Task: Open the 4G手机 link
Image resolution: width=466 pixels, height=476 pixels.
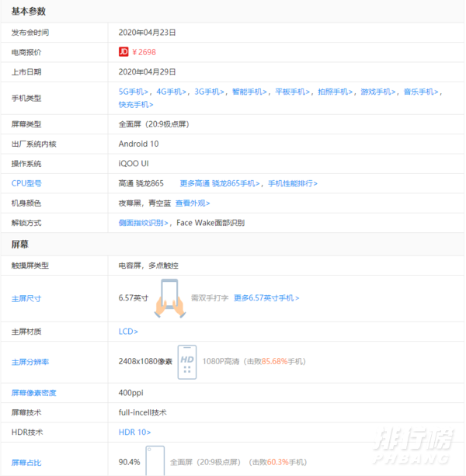Action: pyautogui.click(x=171, y=92)
